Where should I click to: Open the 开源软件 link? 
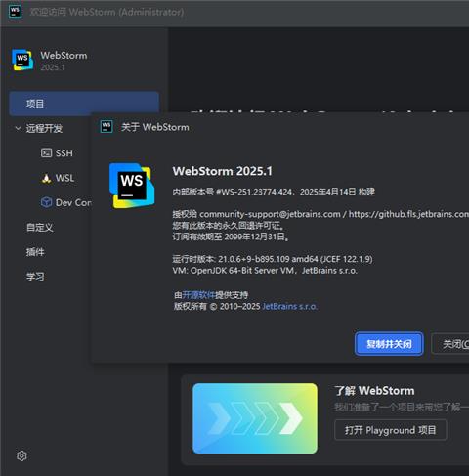click(198, 295)
